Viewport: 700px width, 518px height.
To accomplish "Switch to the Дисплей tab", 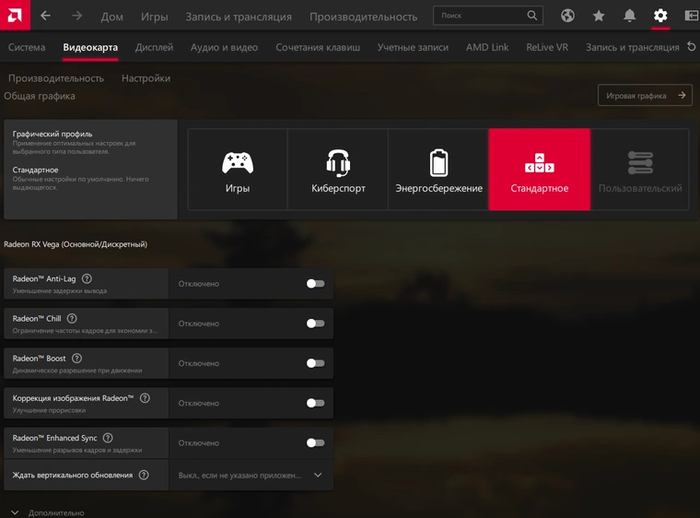I will click(154, 47).
